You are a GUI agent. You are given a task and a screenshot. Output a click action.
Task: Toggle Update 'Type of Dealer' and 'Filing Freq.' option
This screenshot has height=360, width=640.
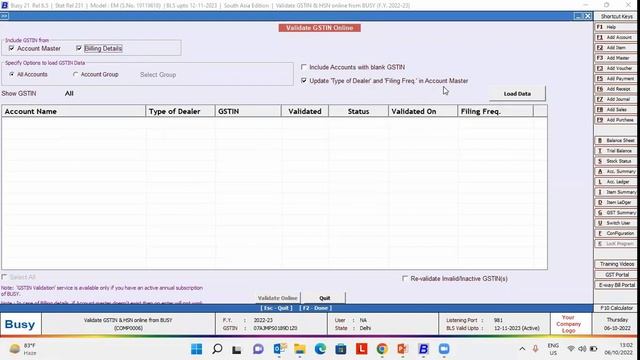[304, 81]
